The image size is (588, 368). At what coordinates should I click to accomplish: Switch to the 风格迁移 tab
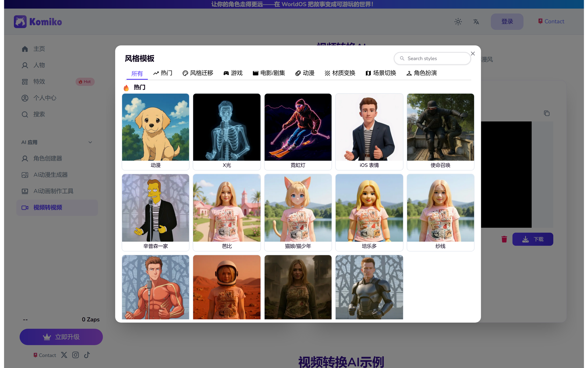(x=198, y=73)
